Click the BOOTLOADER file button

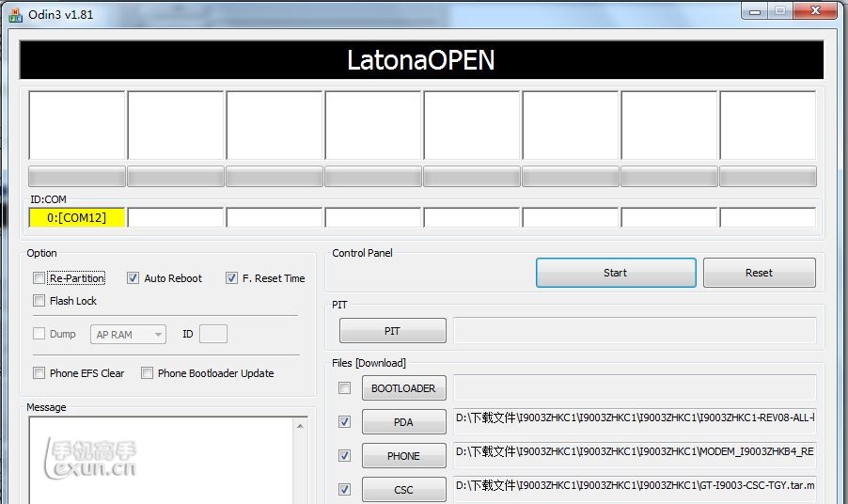tap(404, 387)
